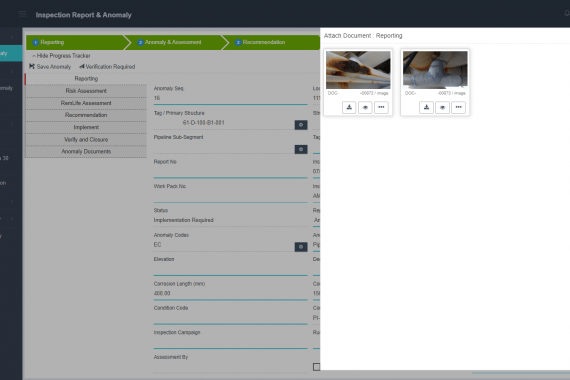Click the Tag value 61-D-100-B1-001
The height and width of the screenshot is (380, 570).
tap(203, 123)
